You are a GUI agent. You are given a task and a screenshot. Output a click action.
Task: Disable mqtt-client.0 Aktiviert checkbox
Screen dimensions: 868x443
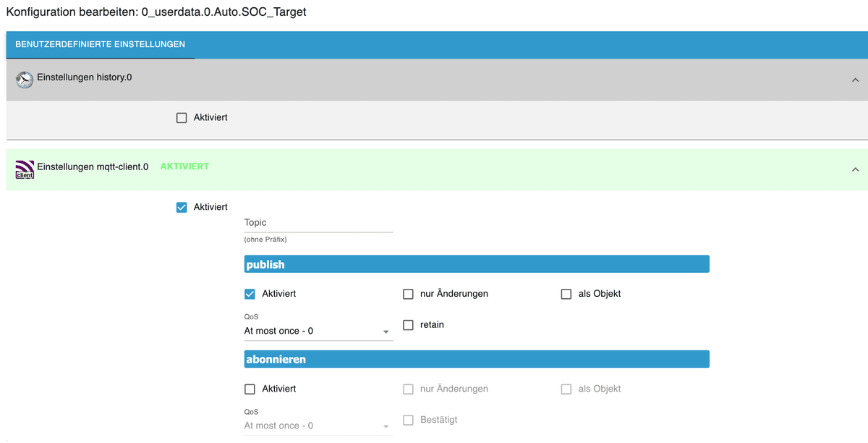click(x=182, y=207)
